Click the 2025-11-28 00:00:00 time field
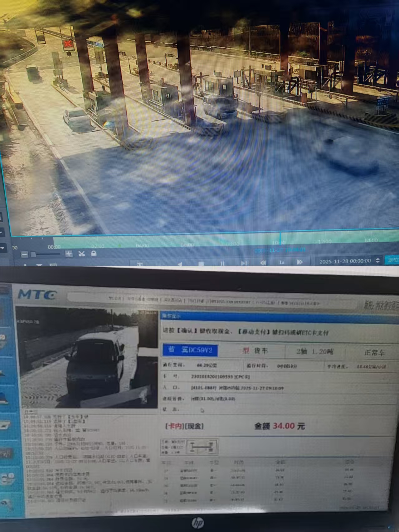This screenshot has height=532, width=399. click(x=345, y=261)
